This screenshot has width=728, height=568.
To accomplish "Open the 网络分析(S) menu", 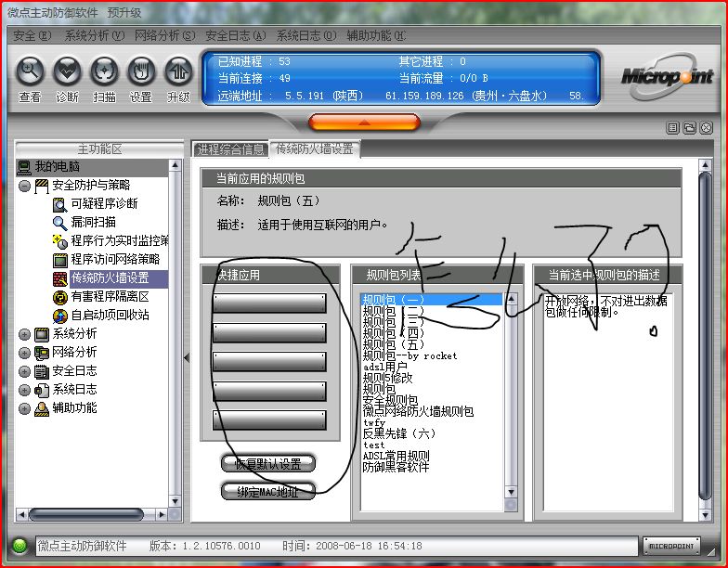I will [x=165, y=35].
